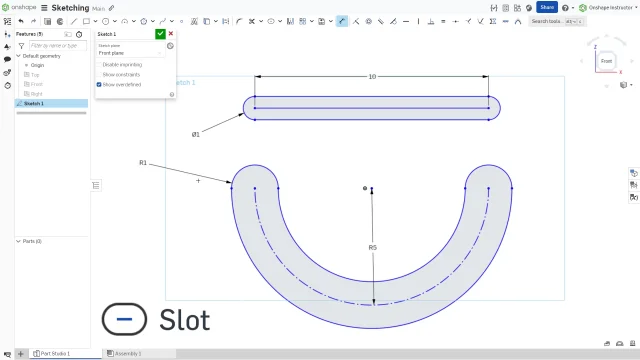Viewport: 640px width, 360px height.
Task: Select the Spline sketch tool
Action: click(162, 21)
